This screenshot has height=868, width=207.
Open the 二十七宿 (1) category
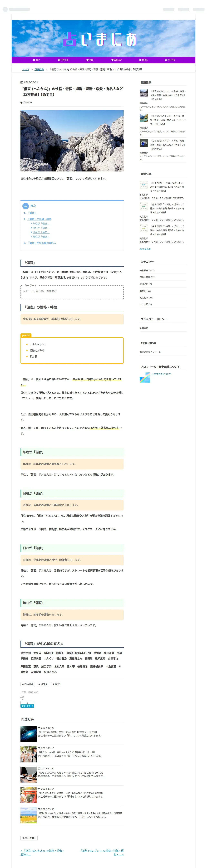pos(146,304)
